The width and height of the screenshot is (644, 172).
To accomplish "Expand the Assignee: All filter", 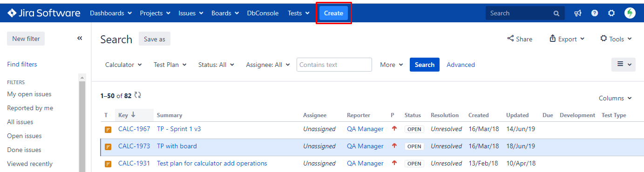I will pyautogui.click(x=268, y=65).
